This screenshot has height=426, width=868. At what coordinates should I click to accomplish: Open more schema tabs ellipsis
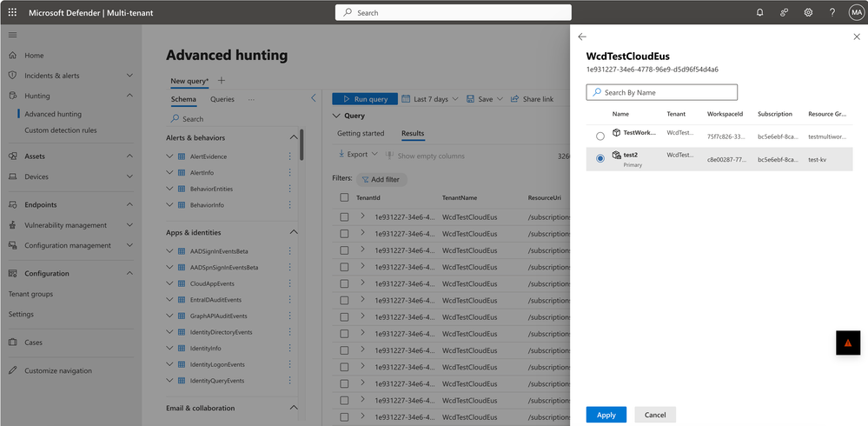(x=251, y=99)
